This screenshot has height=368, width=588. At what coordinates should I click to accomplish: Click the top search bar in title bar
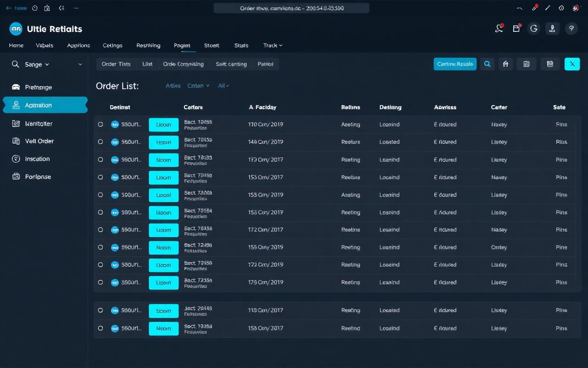[x=291, y=8]
